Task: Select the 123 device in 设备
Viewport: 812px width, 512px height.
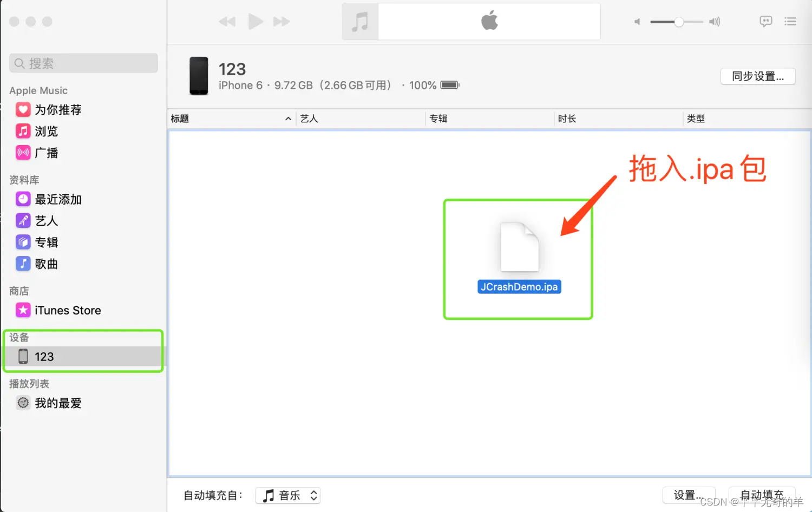Action: tap(44, 356)
